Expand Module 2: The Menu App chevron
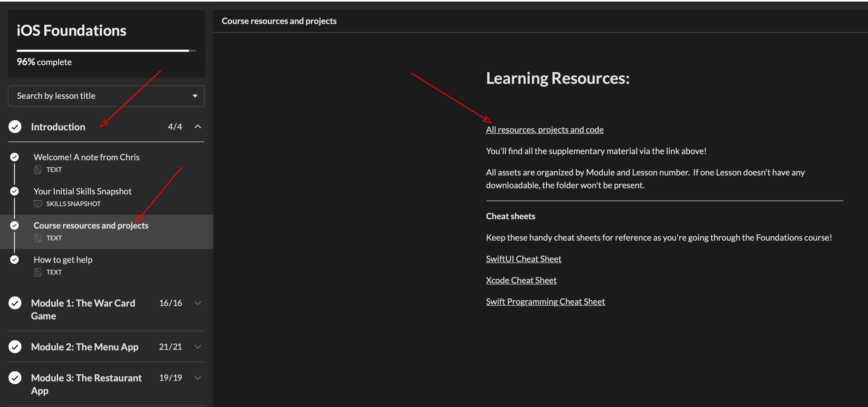 click(x=198, y=347)
